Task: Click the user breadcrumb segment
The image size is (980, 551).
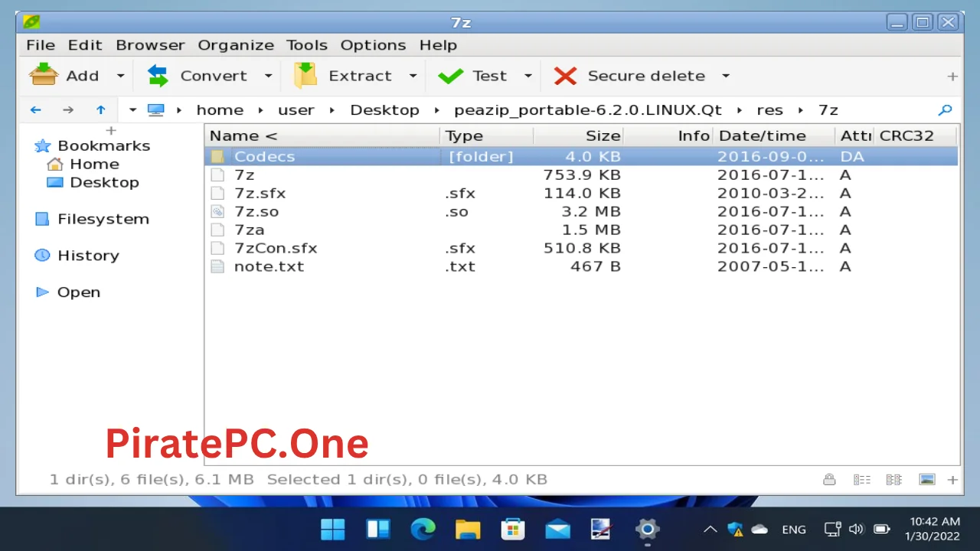Action: point(296,110)
